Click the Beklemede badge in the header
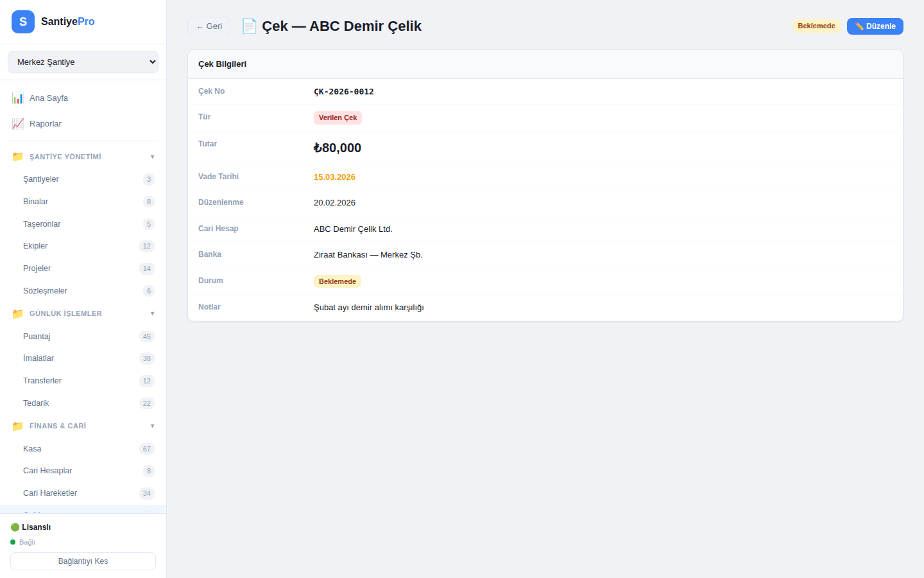Screen dimensions: 924x578 coord(816,26)
